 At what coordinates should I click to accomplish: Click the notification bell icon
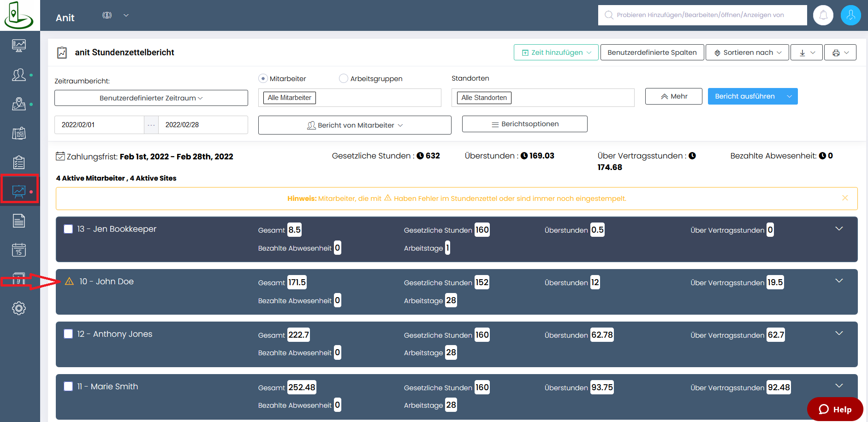pos(823,15)
